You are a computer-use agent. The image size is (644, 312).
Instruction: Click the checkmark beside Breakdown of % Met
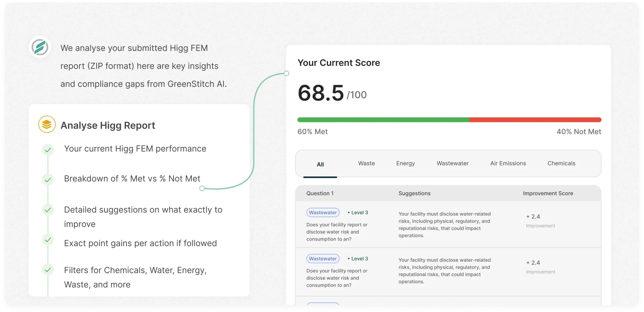click(48, 180)
